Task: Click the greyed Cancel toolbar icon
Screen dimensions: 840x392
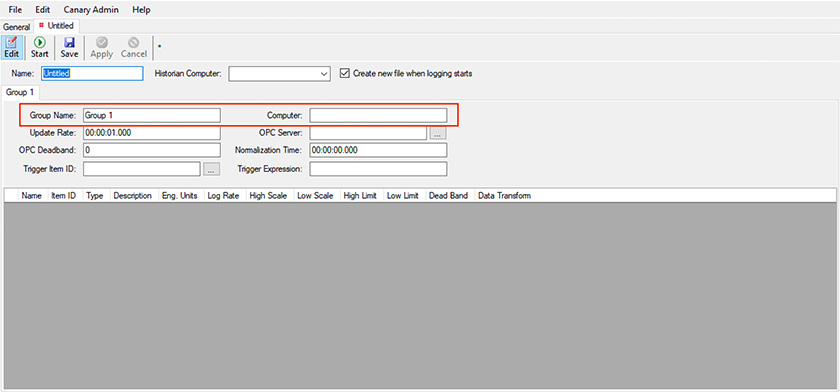Action: tap(133, 48)
